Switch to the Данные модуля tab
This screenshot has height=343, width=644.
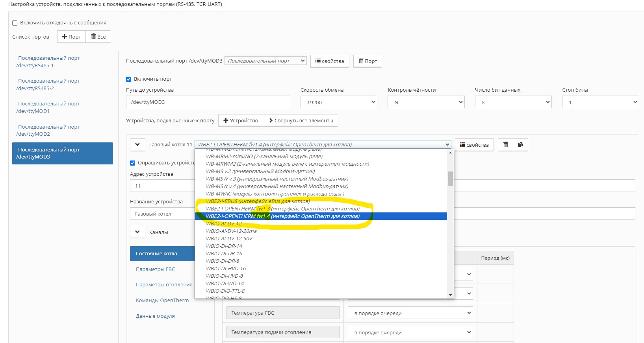tap(155, 316)
